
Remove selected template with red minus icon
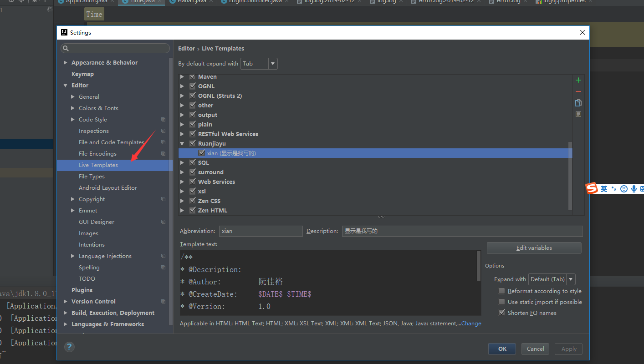pyautogui.click(x=578, y=91)
